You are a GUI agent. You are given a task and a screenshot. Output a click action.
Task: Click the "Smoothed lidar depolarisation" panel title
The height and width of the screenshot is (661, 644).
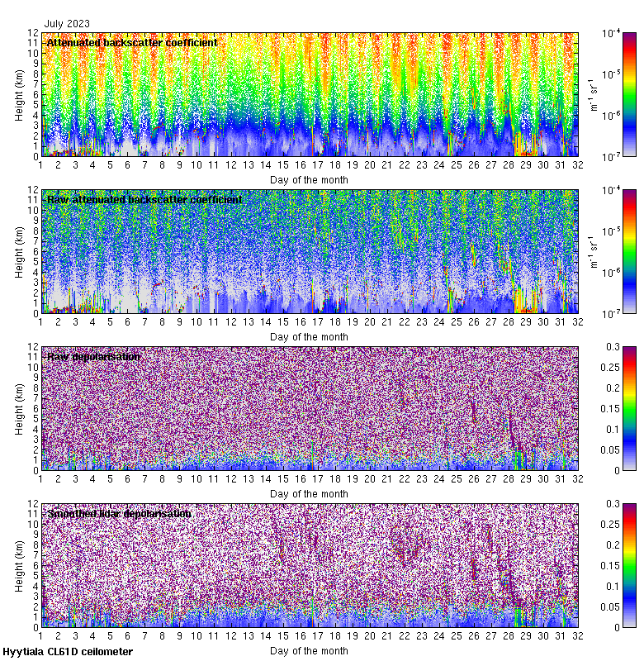pyautogui.click(x=119, y=513)
